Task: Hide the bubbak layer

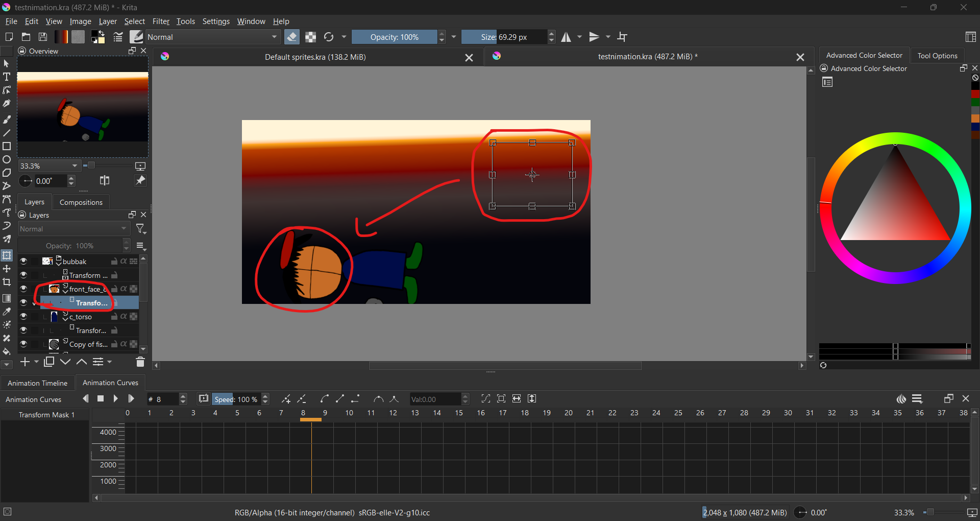Action: 23,262
